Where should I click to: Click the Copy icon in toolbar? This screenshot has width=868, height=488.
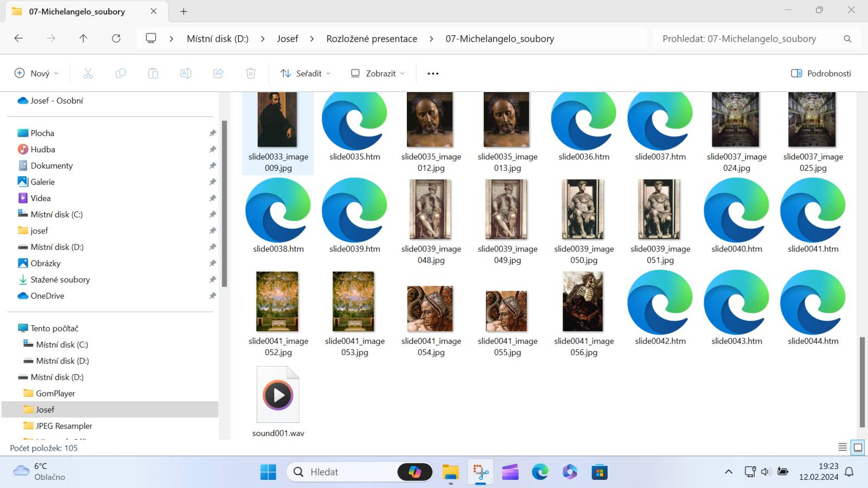coord(120,73)
